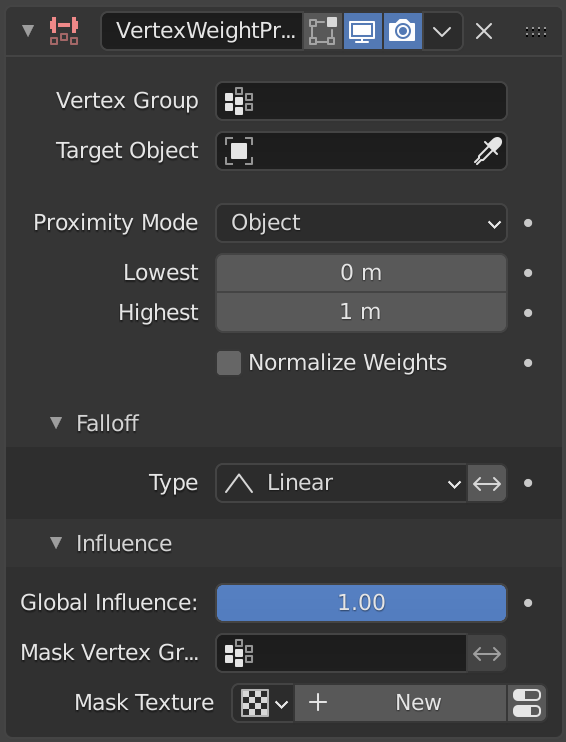Toggle modifier visibility in render

[x=403, y=31]
